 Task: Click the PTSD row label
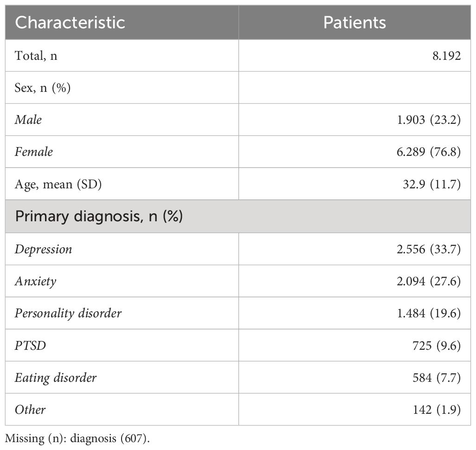[30, 346]
